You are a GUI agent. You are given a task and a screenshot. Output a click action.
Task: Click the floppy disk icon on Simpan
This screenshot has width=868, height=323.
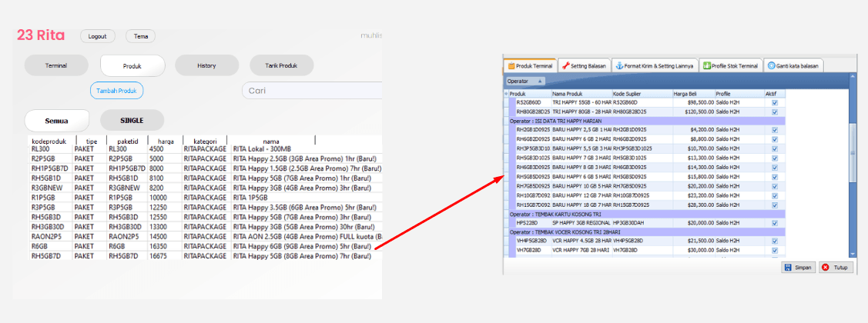[x=788, y=268]
